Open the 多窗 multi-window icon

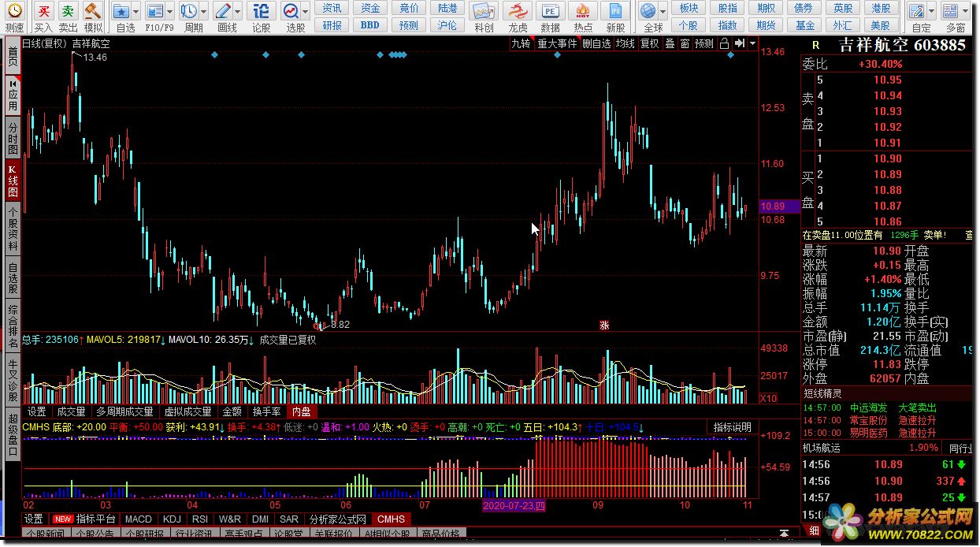pyautogui.click(x=951, y=11)
